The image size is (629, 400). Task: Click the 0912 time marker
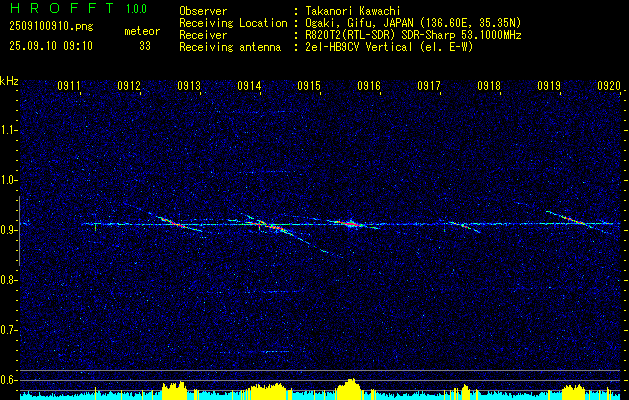tap(129, 85)
